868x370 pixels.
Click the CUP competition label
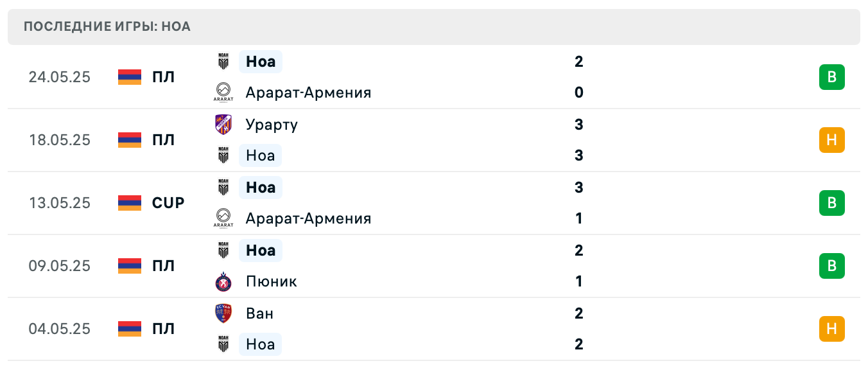coord(167,202)
